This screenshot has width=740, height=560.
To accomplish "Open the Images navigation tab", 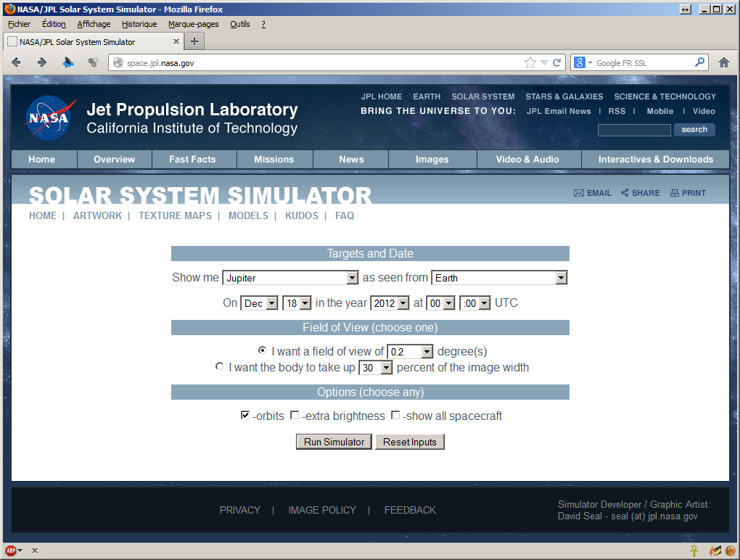I will pyautogui.click(x=432, y=160).
